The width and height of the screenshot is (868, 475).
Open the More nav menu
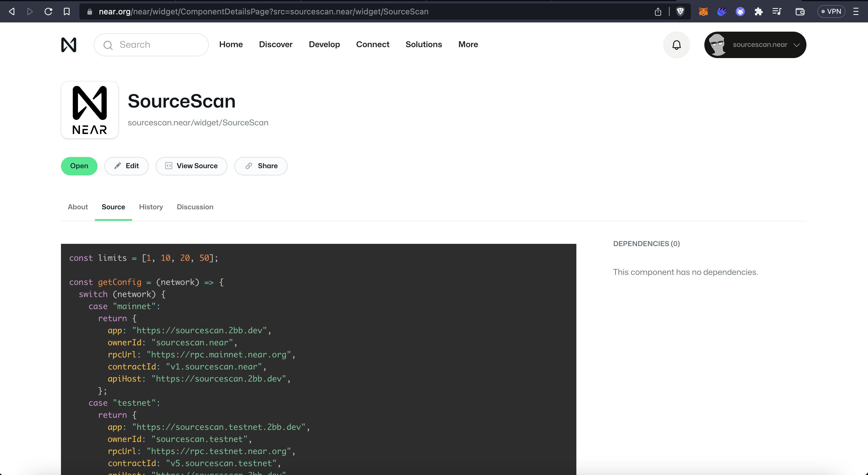[468, 45]
